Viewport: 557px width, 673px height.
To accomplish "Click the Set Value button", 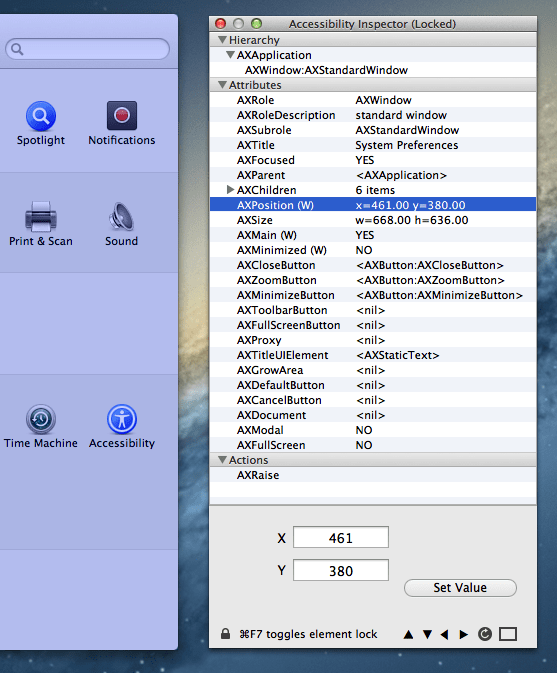I will tap(460, 588).
